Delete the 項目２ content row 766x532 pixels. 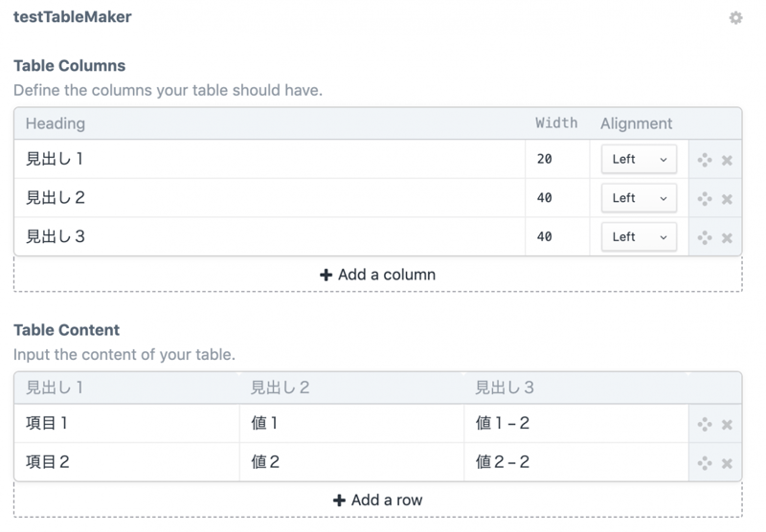727,463
